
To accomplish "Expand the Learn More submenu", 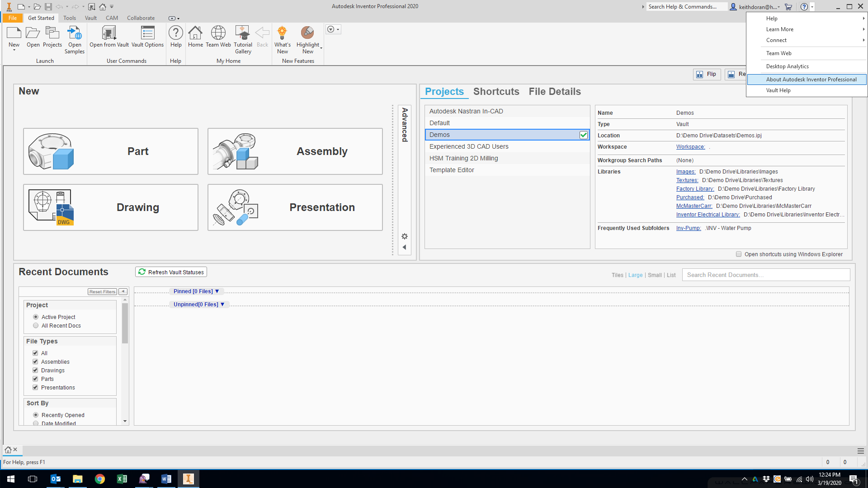I will 863,29.
